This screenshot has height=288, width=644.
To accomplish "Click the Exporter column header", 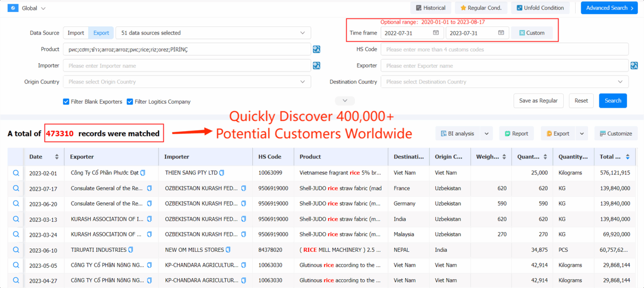I will (111, 156).
